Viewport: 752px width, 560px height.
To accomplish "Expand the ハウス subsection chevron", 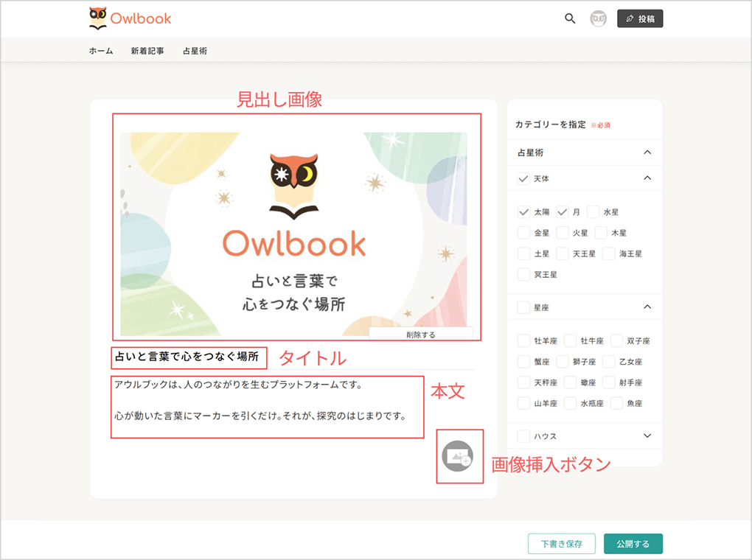I will [647, 435].
